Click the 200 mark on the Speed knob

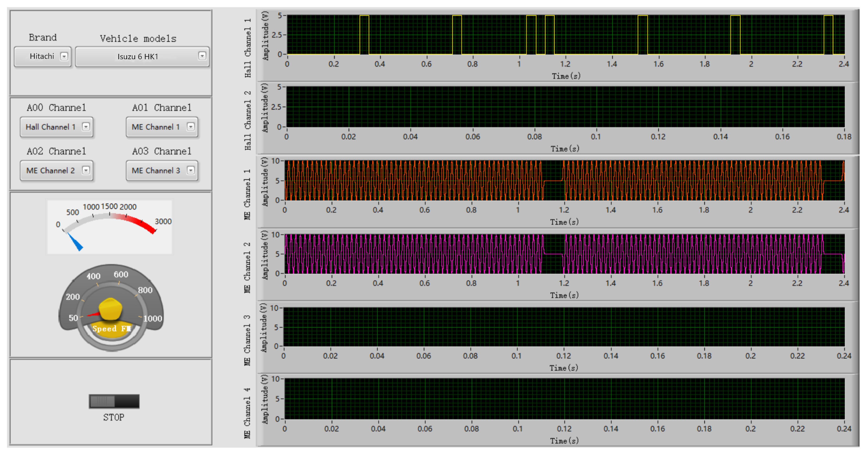(73, 297)
